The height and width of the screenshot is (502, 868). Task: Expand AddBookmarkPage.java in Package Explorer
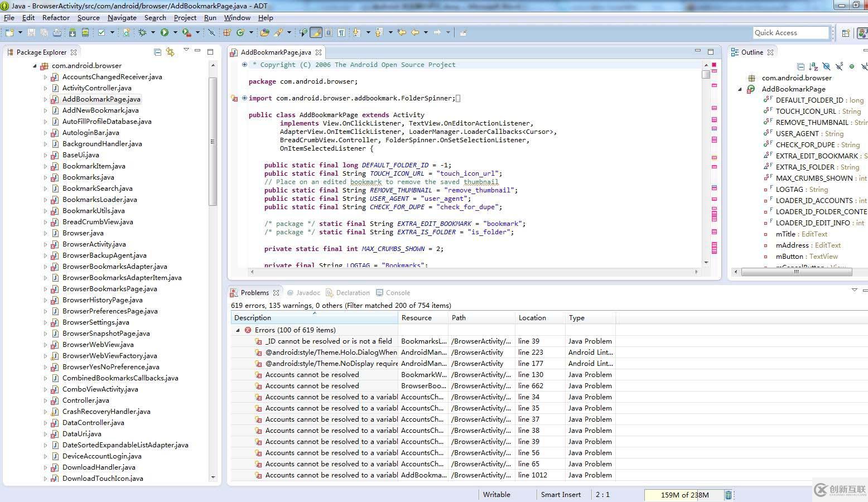point(46,99)
